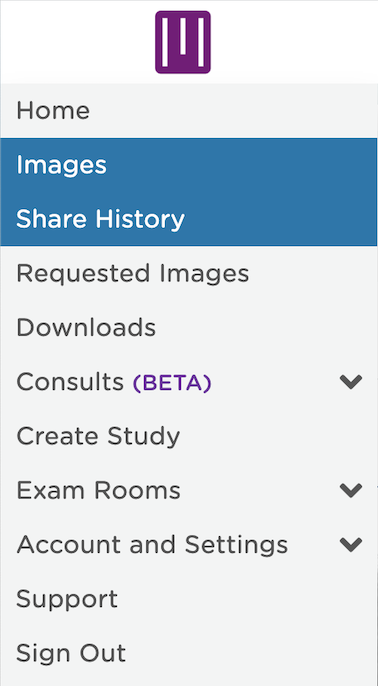Open the Share History page
This screenshot has width=378, height=686.
click(x=100, y=219)
